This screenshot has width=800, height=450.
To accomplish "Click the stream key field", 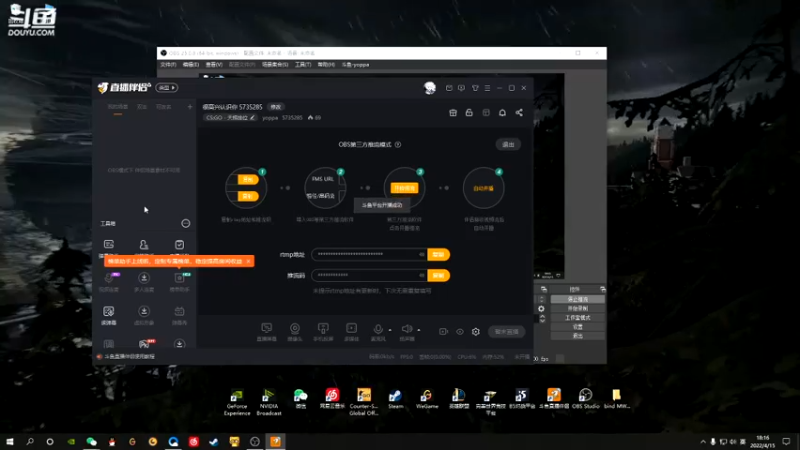I will tap(368, 275).
